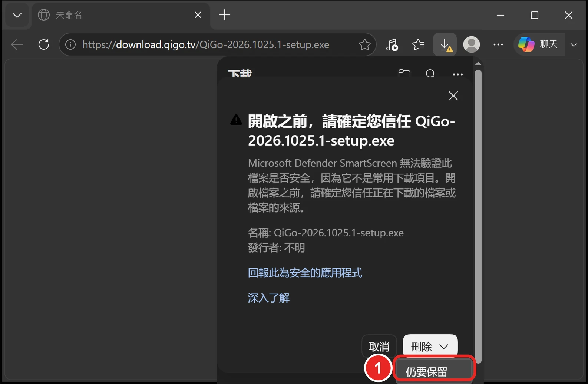Open browser Settings and more menu
The height and width of the screenshot is (384, 588).
point(498,45)
